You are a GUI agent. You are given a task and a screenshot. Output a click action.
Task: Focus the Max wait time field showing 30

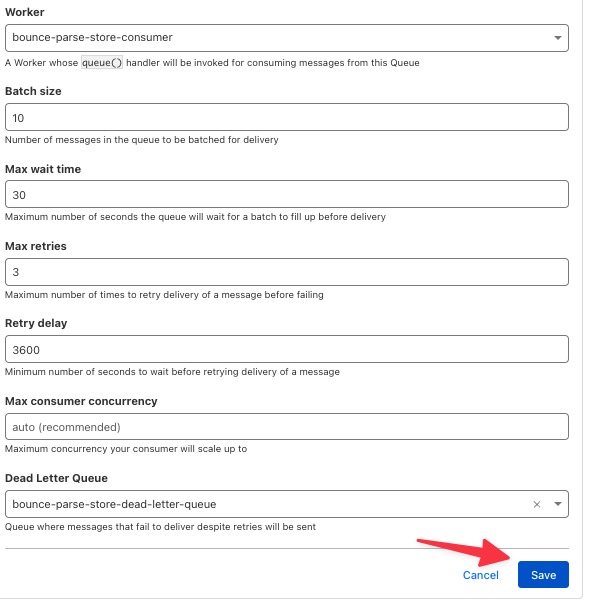click(286, 194)
